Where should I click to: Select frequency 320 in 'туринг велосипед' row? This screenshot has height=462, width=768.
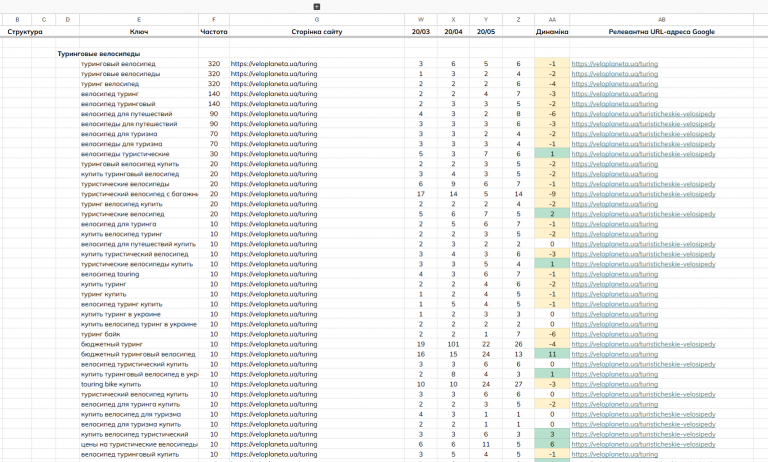click(214, 84)
